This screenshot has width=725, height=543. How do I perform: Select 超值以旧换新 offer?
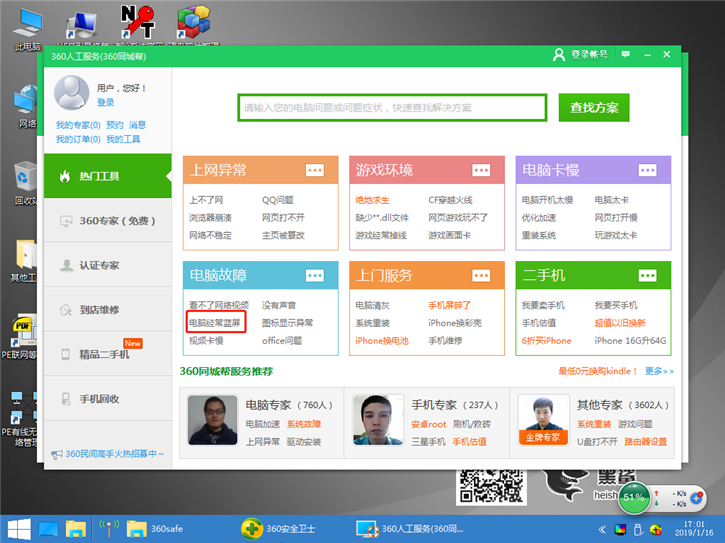(x=620, y=323)
